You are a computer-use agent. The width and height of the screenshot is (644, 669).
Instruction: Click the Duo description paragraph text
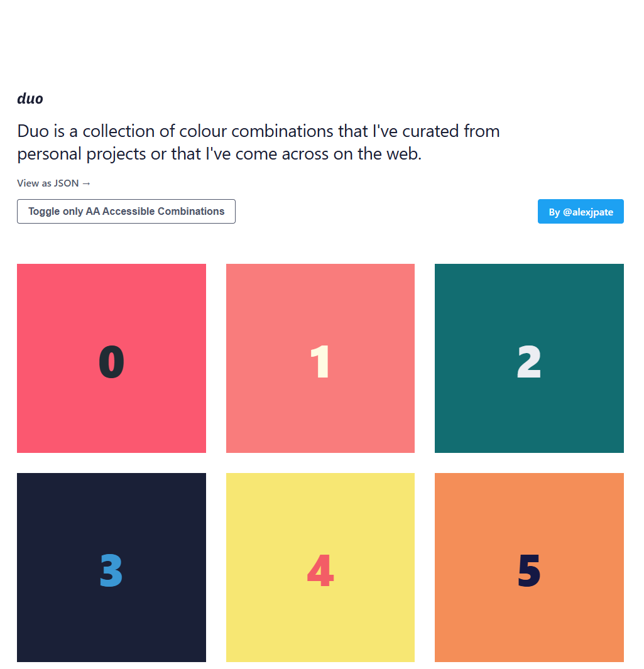258,143
